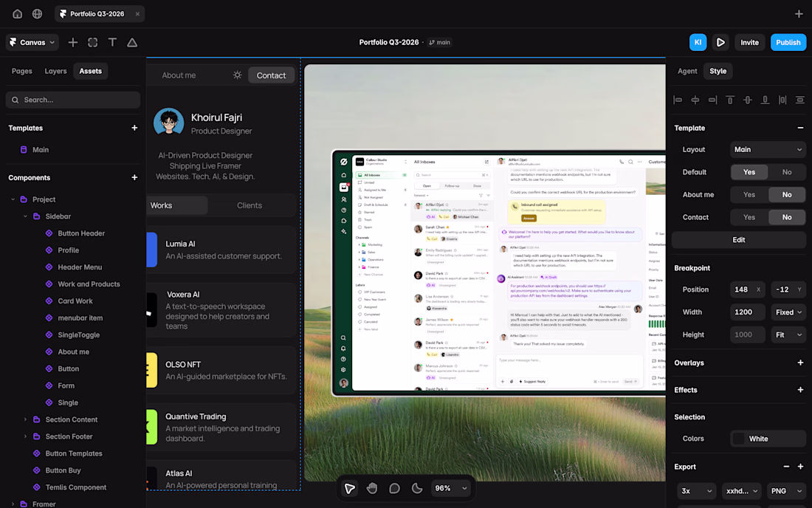Switch to the Agent tab

pos(687,71)
